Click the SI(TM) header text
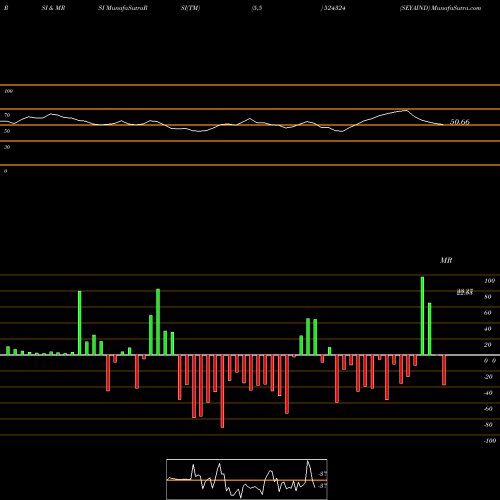The width and height of the screenshot is (500, 500). click(x=190, y=8)
